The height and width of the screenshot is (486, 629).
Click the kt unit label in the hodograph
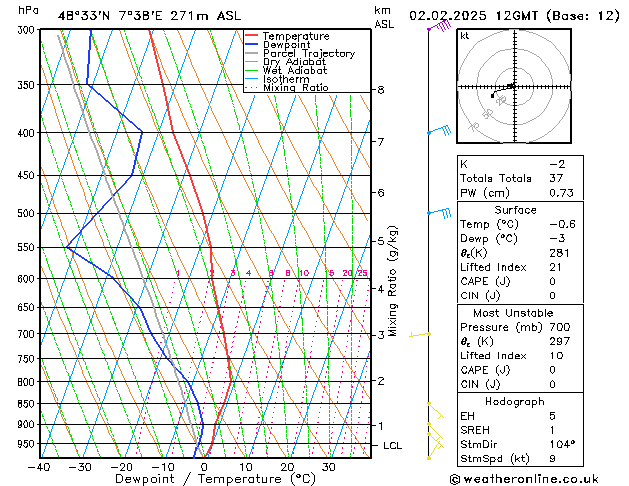[x=465, y=36]
